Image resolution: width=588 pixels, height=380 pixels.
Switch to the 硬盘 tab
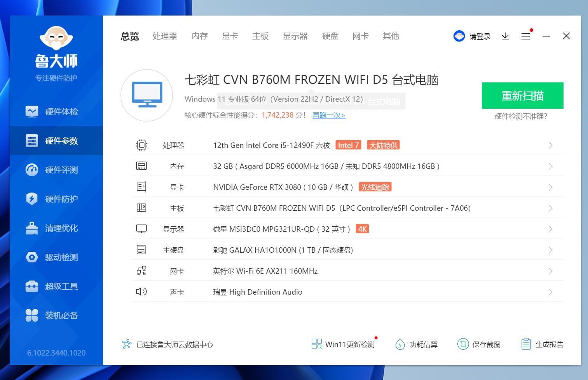tap(330, 36)
